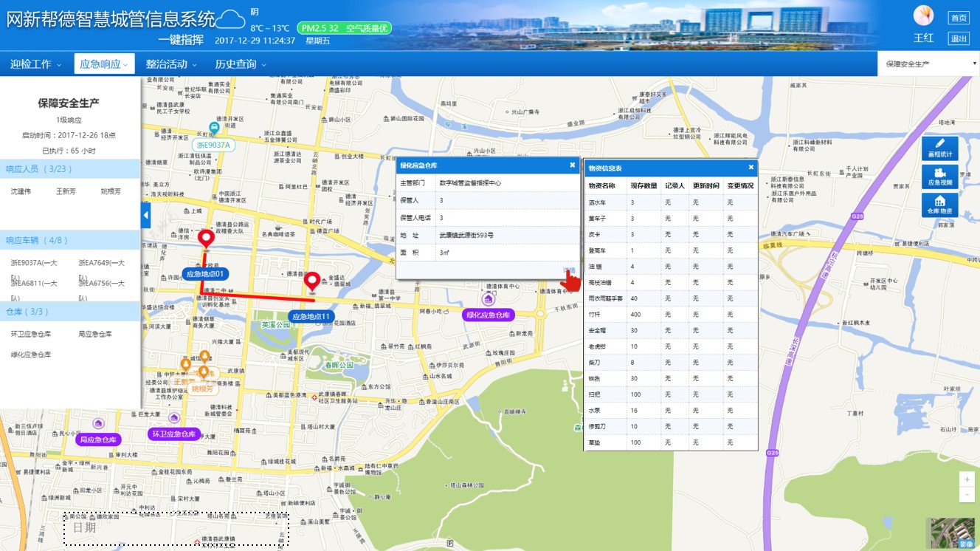The height and width of the screenshot is (551, 980).
Task: Select responder 王新芳 in the left panel
Action: pyautogui.click(x=66, y=191)
